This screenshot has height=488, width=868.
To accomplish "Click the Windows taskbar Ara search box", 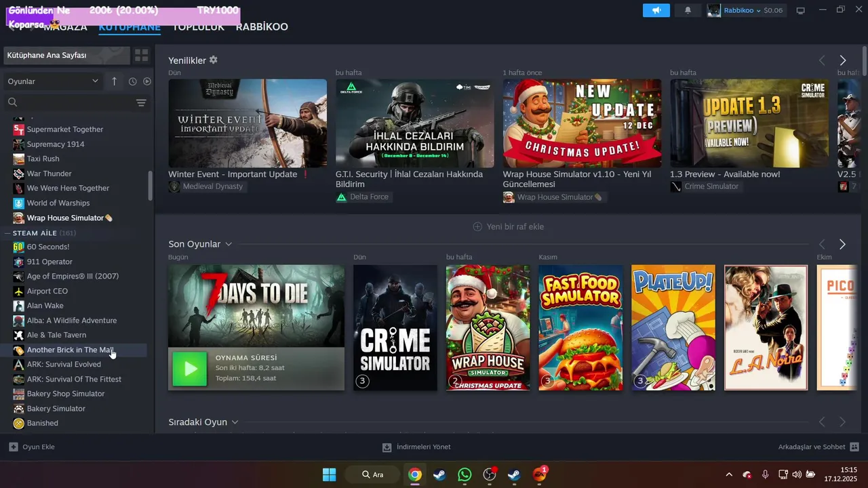I will point(372,474).
